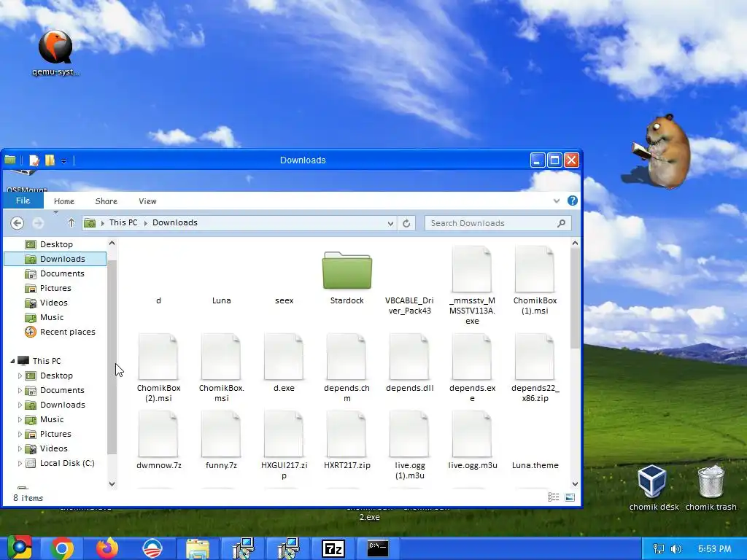Switch to details view in status bar
Viewport: 747px width, 560px height.
(554, 497)
